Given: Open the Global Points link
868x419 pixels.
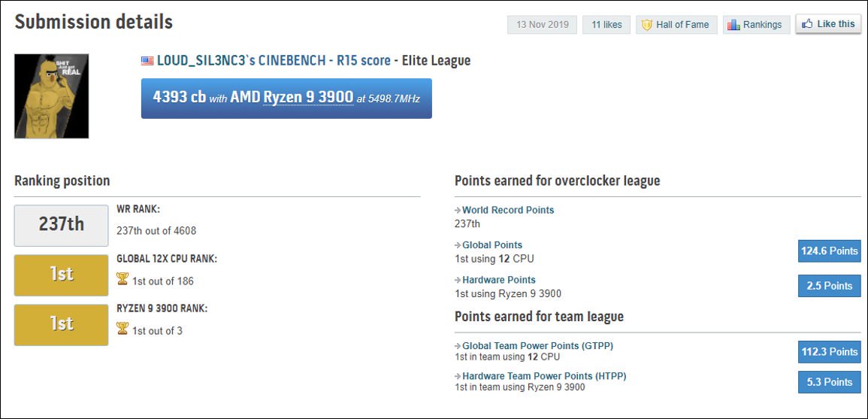Looking at the screenshot, I should click(x=492, y=245).
